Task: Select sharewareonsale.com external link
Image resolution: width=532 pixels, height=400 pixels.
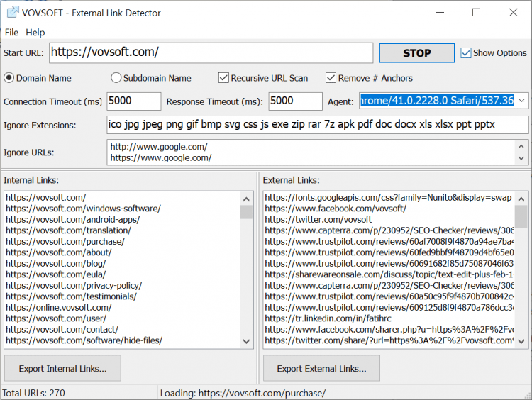Action: pos(389,274)
